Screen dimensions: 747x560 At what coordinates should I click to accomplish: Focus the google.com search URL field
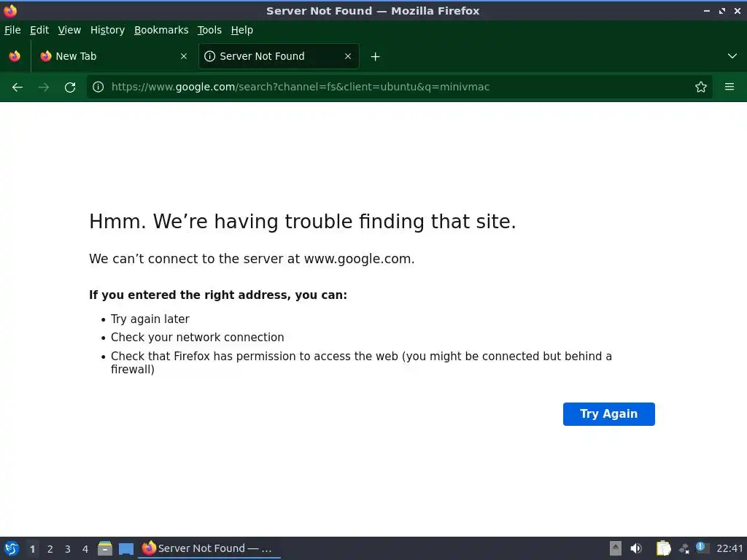tap(399, 87)
